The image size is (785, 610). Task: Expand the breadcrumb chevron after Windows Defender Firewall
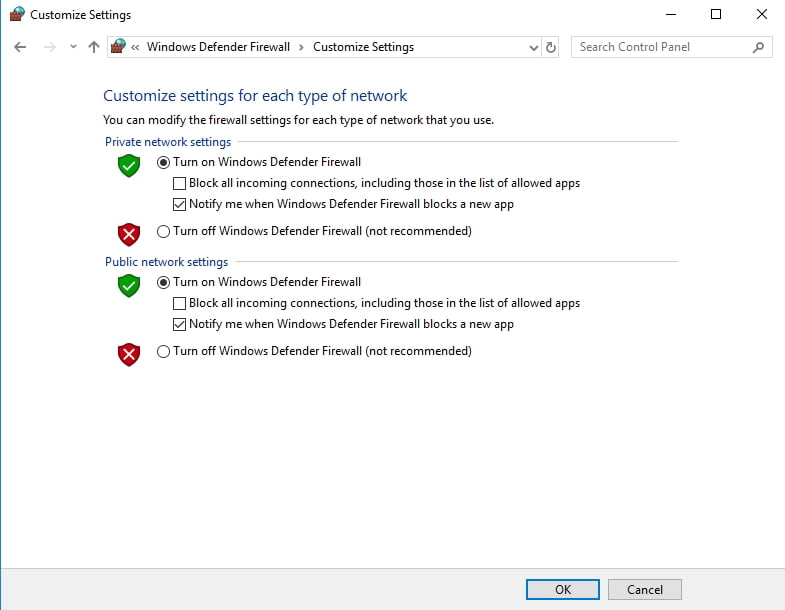click(x=301, y=48)
